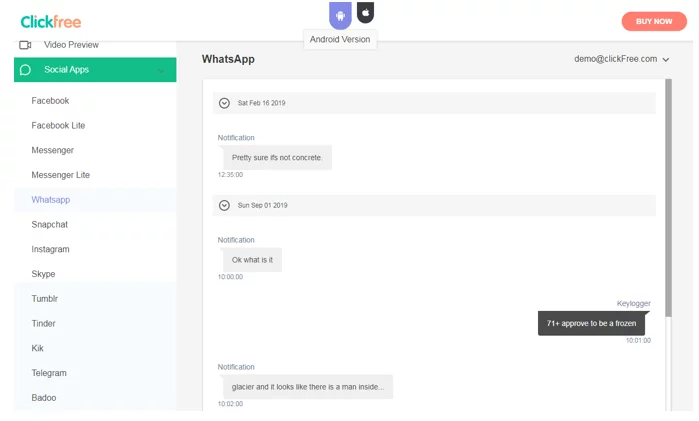Click message 'Pretty sure its not concrete.'
Screen dimensions: 699x421
pos(277,157)
